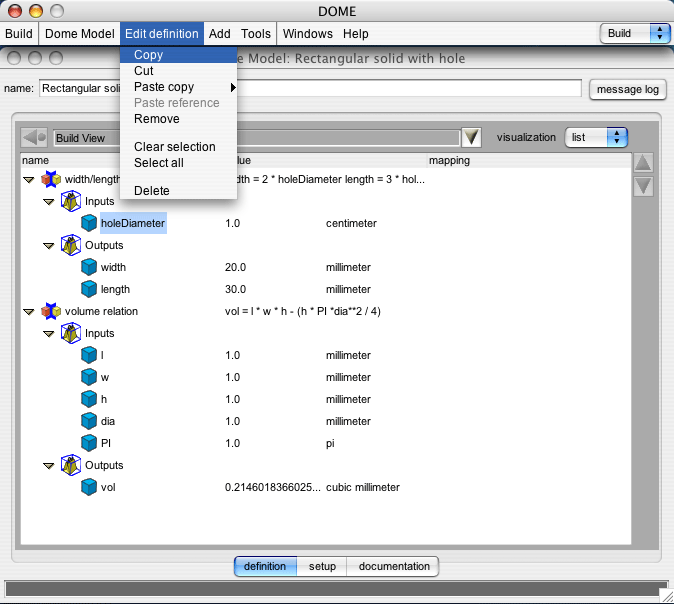Viewport: 674px width, 604px height.
Task: Switch to the definition tab
Action: pyautogui.click(x=265, y=566)
